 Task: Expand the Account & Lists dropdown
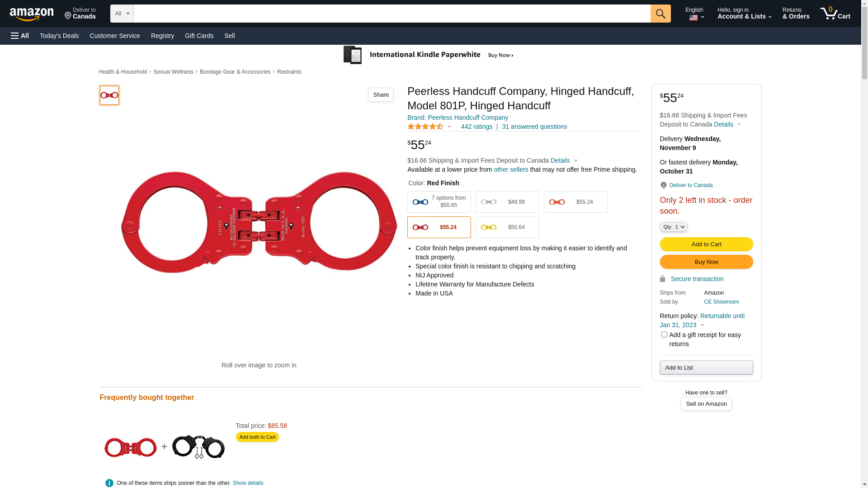(744, 14)
